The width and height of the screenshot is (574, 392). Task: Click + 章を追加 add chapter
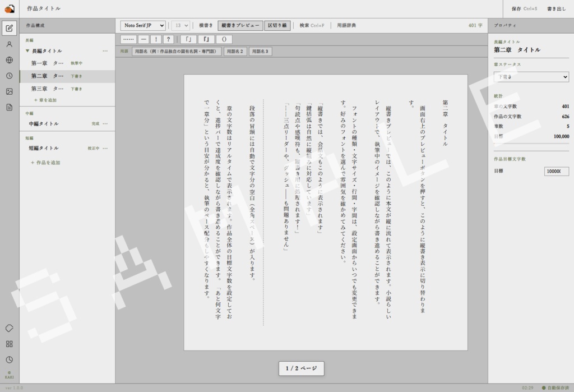pyautogui.click(x=45, y=100)
